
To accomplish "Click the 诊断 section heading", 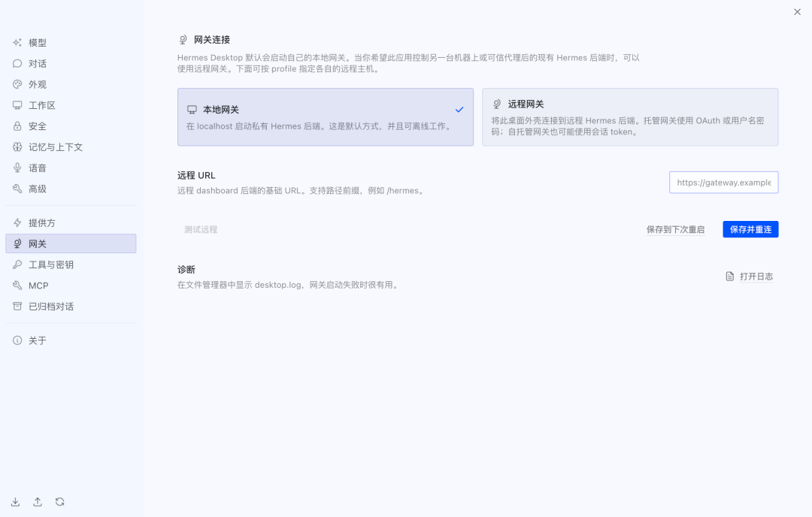I will pyautogui.click(x=186, y=270).
